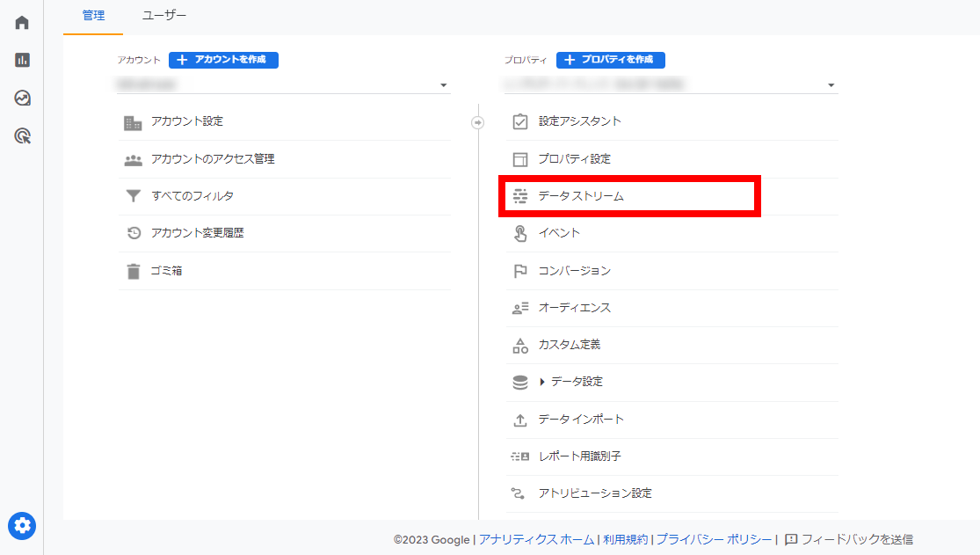Switch to the ユーザー tab
Viewport: 980px width, 555px height.
click(x=164, y=15)
